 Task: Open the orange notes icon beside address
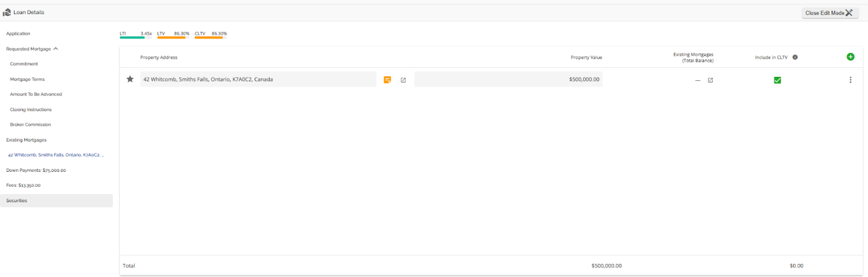click(x=387, y=80)
